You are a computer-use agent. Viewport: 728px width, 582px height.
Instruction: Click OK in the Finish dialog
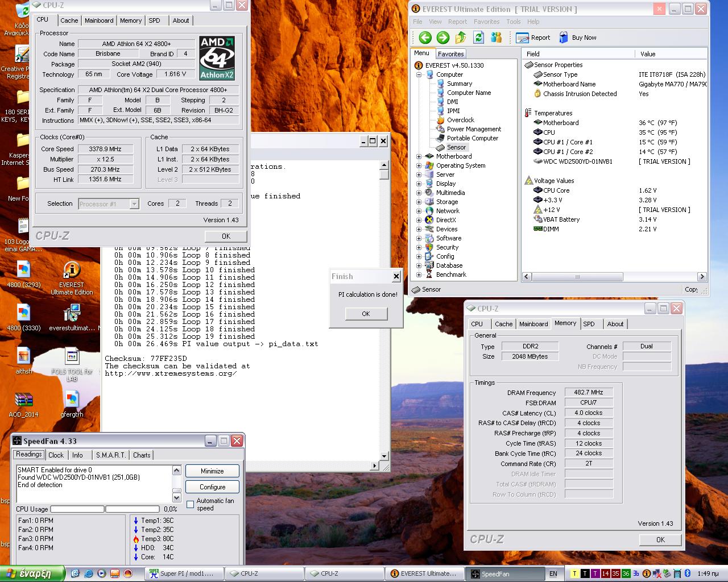[366, 314]
